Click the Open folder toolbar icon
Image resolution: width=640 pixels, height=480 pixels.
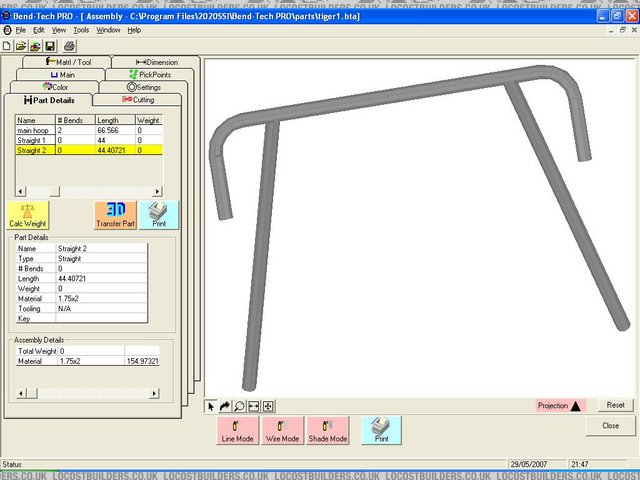click(x=21, y=46)
